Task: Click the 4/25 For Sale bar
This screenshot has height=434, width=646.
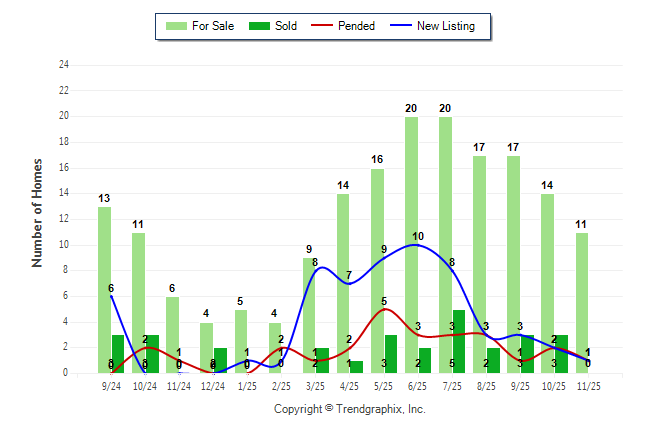Action: coord(343,283)
